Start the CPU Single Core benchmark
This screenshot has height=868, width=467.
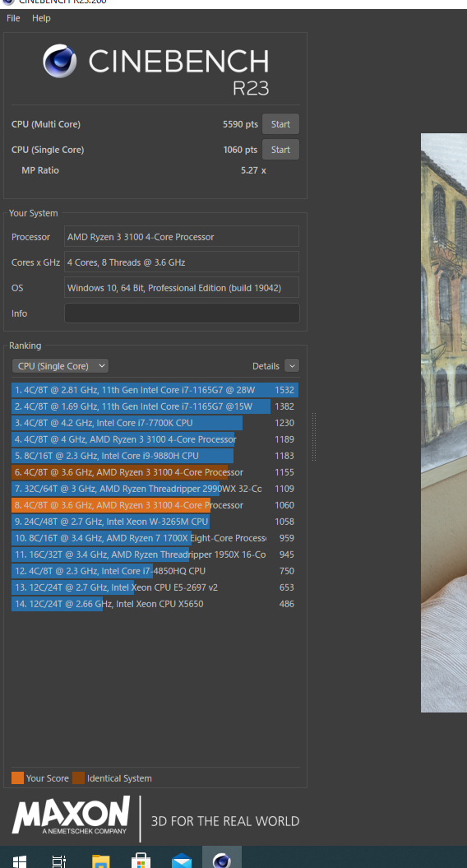(280, 150)
